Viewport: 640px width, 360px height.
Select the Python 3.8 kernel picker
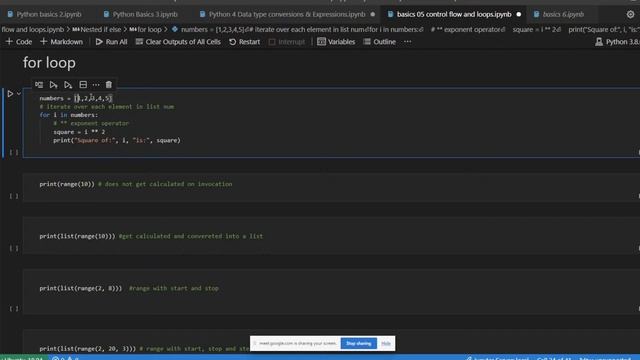point(617,42)
